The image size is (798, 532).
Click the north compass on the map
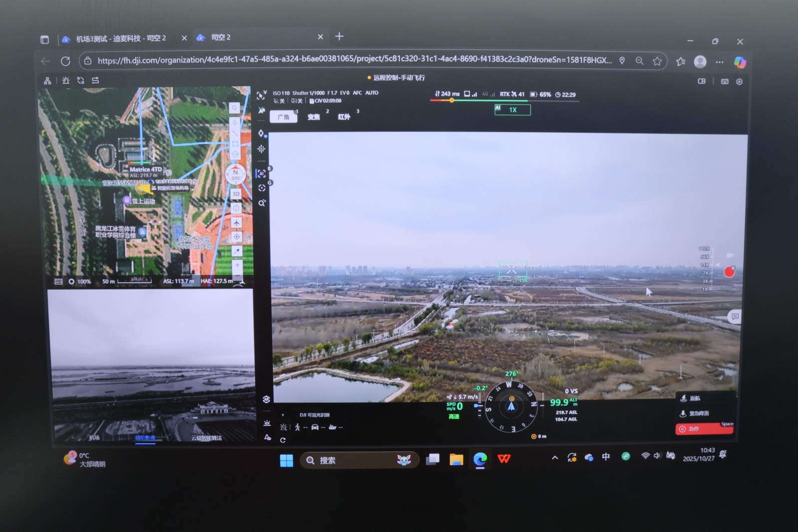pyautogui.click(x=235, y=175)
